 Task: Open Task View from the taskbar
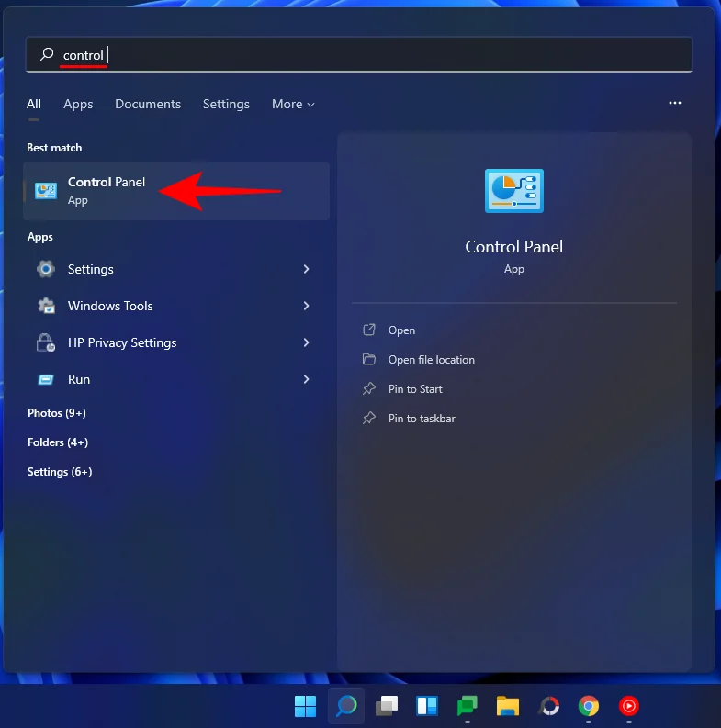coord(387,706)
